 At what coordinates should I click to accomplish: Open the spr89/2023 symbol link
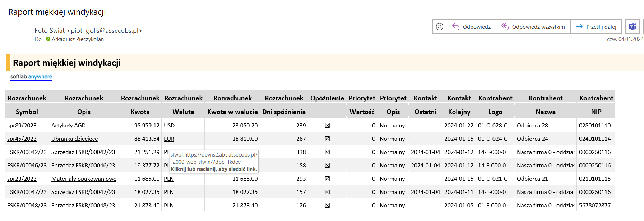tap(22, 126)
